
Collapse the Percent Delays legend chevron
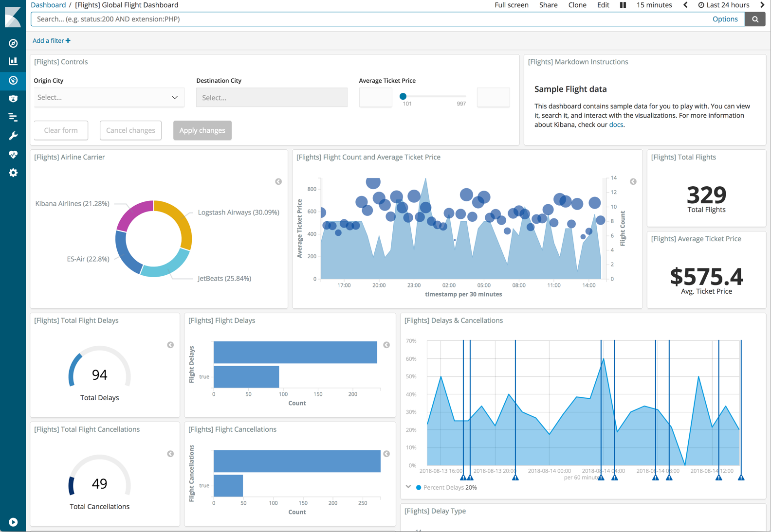tap(408, 487)
